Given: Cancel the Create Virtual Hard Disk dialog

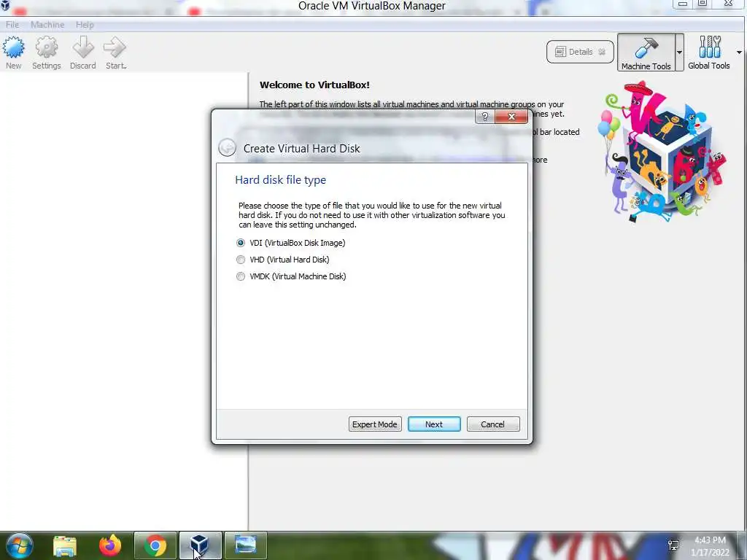Looking at the screenshot, I should (493, 424).
